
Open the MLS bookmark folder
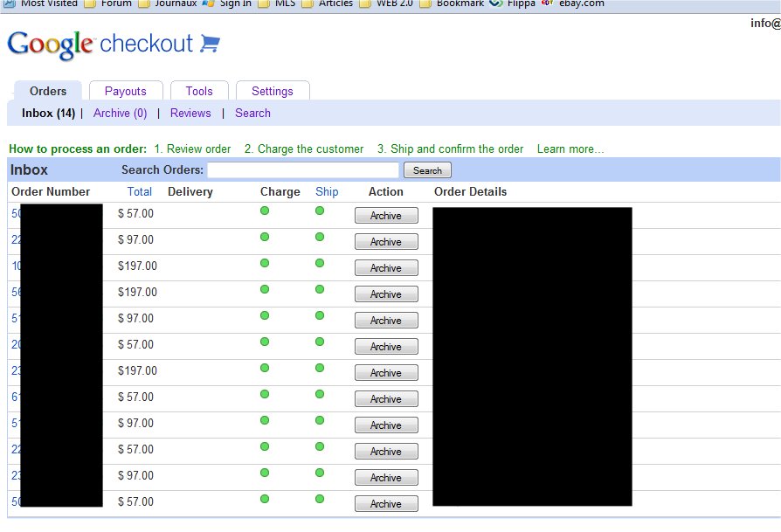[x=277, y=3]
